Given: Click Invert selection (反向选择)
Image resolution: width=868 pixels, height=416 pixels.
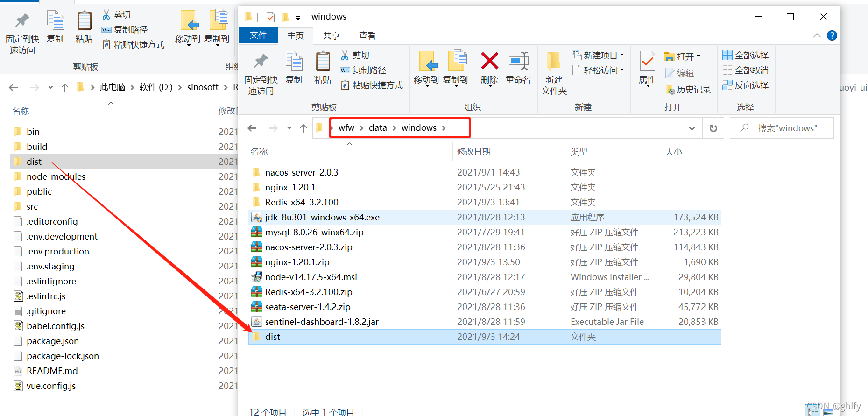Looking at the screenshot, I should [x=745, y=85].
